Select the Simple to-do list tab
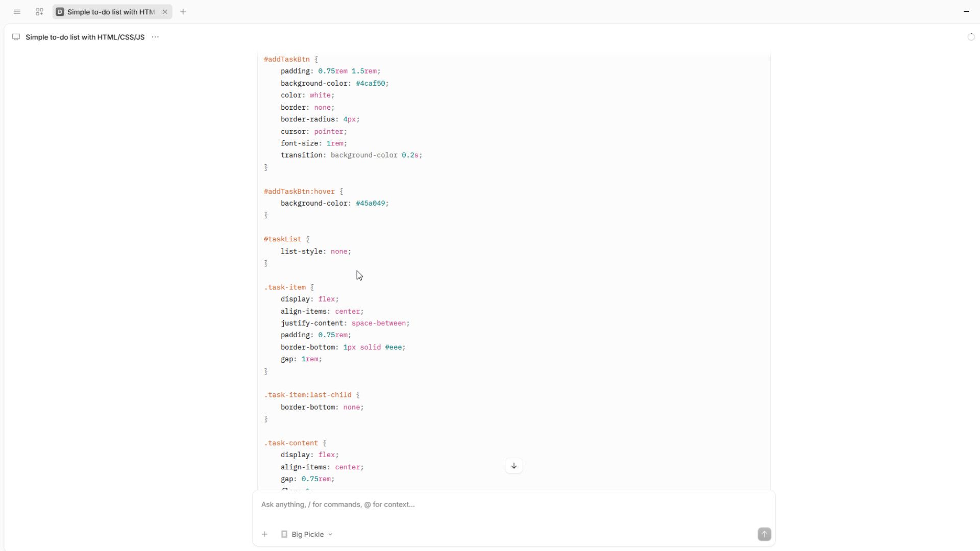Screen dimensions: 980x551 tap(112, 12)
